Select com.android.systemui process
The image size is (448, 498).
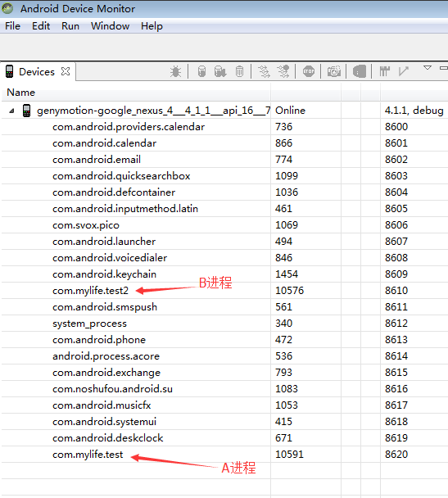[224, 422]
